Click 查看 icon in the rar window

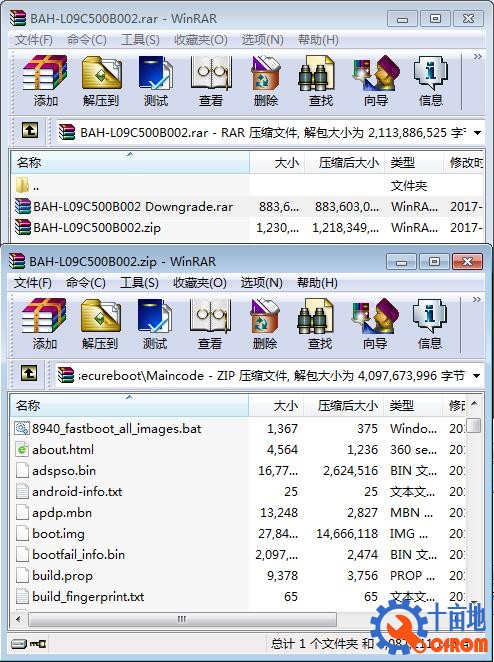tap(211, 73)
